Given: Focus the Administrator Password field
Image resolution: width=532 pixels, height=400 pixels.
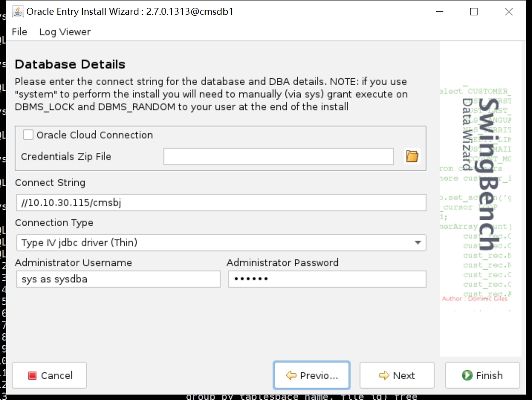Looking at the screenshot, I should pyautogui.click(x=327, y=279).
